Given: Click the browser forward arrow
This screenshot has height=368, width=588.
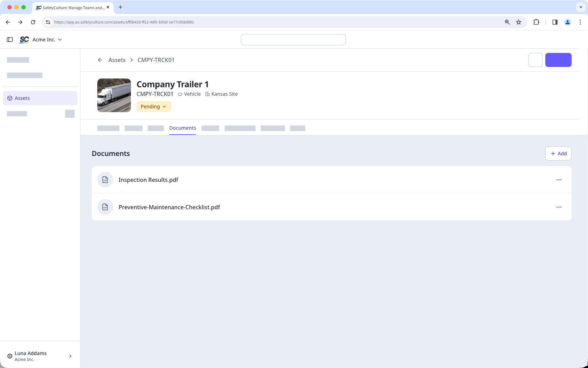Looking at the screenshot, I should [x=20, y=22].
